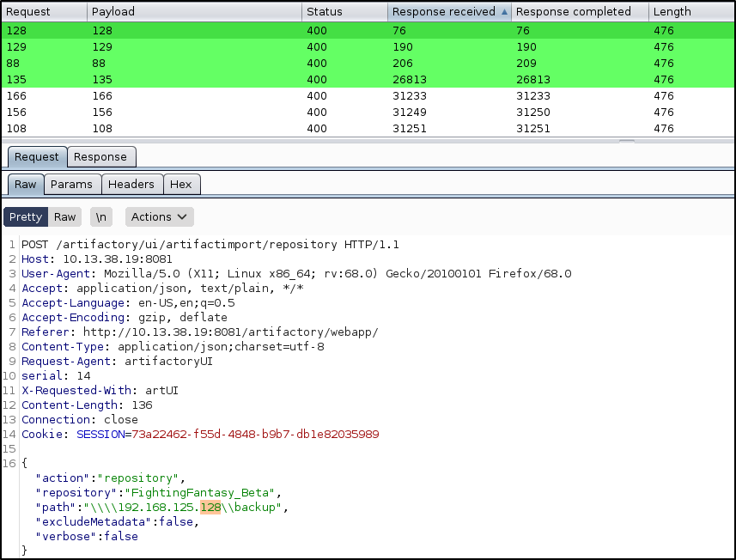Select the top-level Raw message tab

26,185
